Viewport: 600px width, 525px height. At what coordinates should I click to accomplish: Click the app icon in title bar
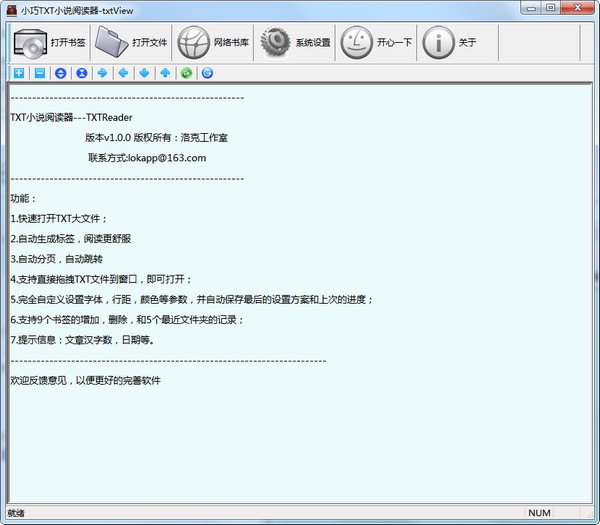click(x=10, y=8)
